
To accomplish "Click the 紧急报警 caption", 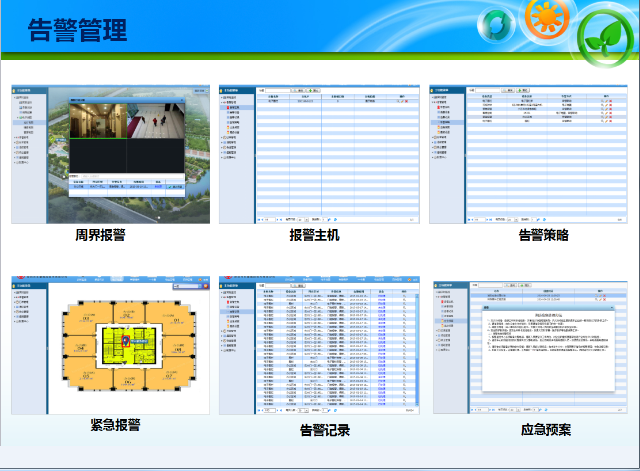I will [116, 425].
